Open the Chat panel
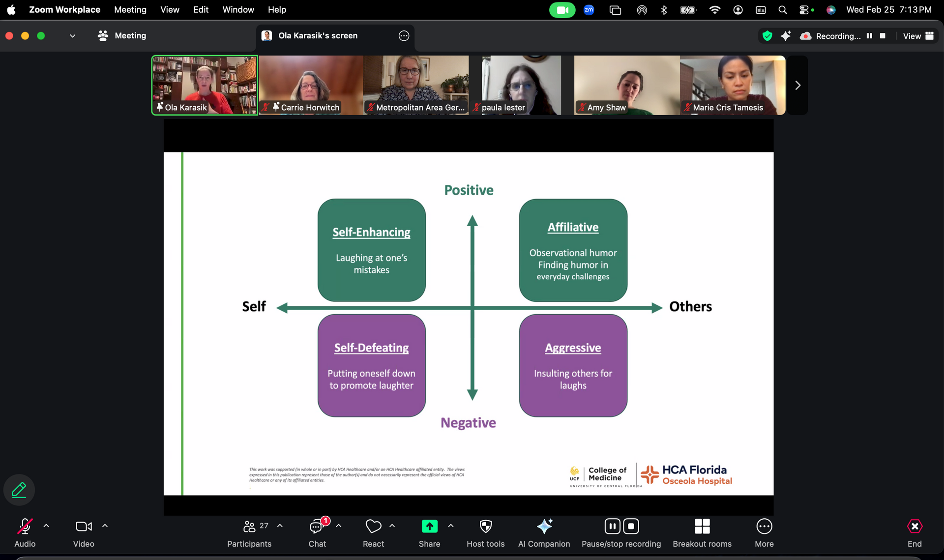Screen dimensions: 944x560 tap(317, 527)
